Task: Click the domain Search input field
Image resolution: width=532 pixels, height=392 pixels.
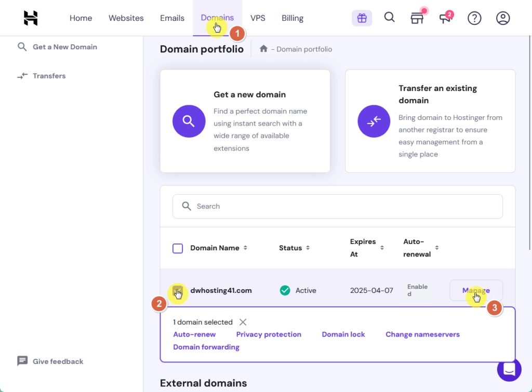Action: [x=338, y=206]
